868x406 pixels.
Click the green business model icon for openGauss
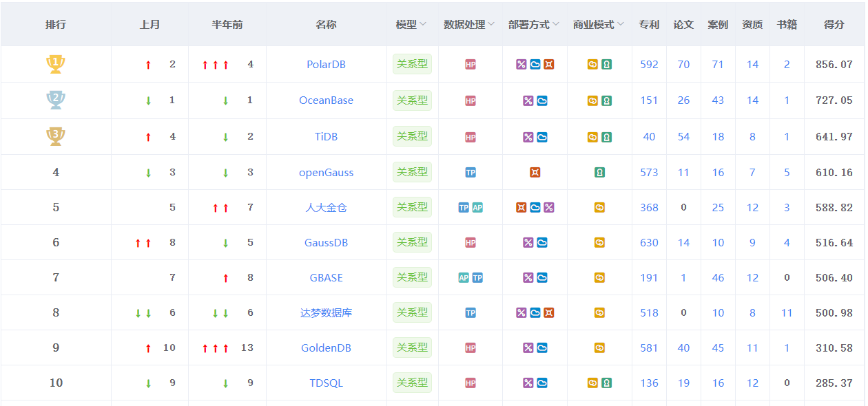pos(599,173)
